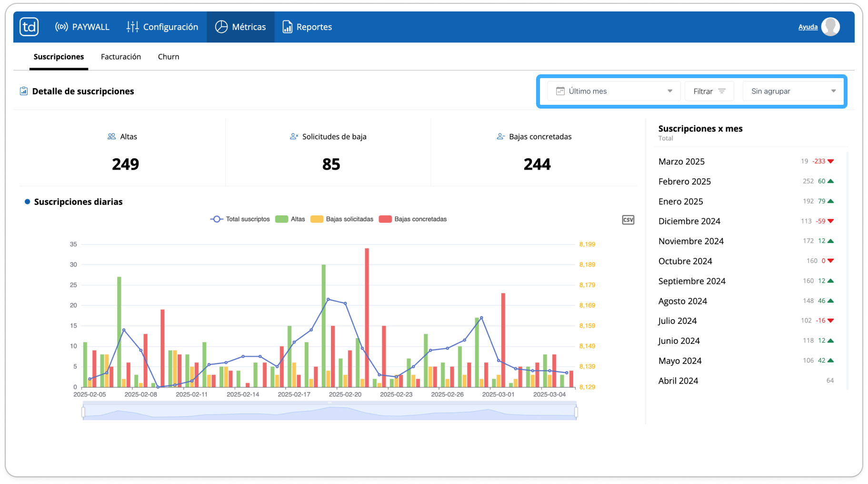Select the Abril 2024 row
Image resolution: width=868 pixels, height=484 pixels.
[x=746, y=381]
